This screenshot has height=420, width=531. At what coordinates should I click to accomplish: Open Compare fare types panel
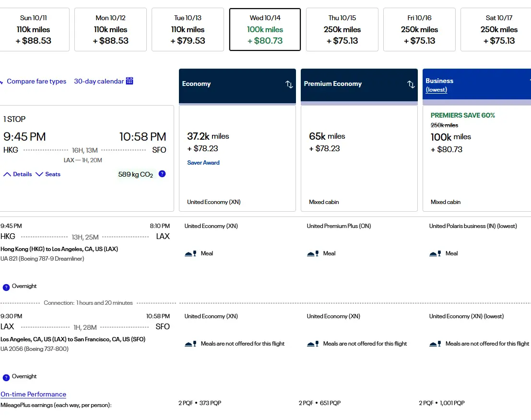point(36,81)
